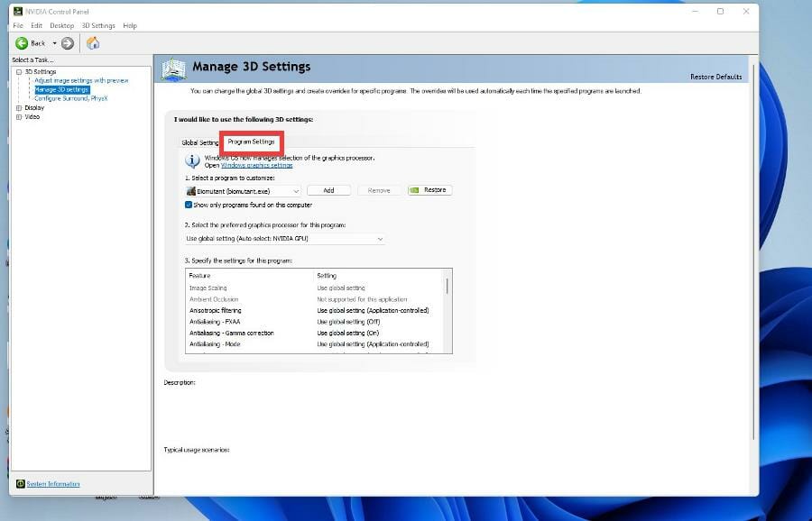
Task: Select the Program Settings tab
Action: [x=251, y=142]
